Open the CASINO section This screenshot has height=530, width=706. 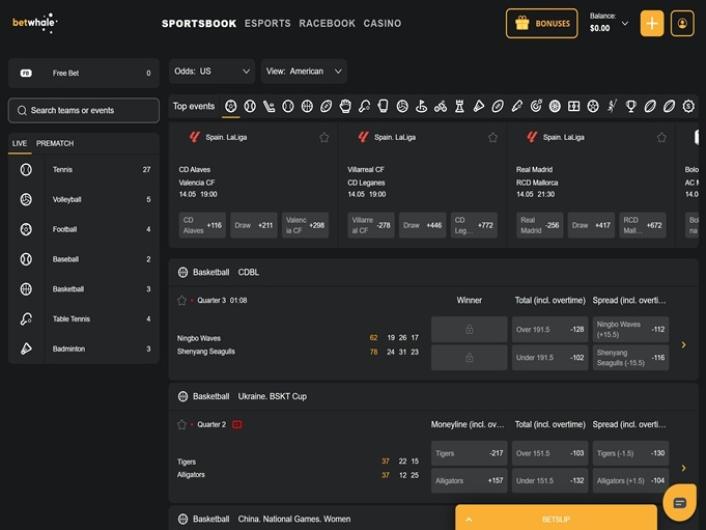pyautogui.click(x=382, y=23)
